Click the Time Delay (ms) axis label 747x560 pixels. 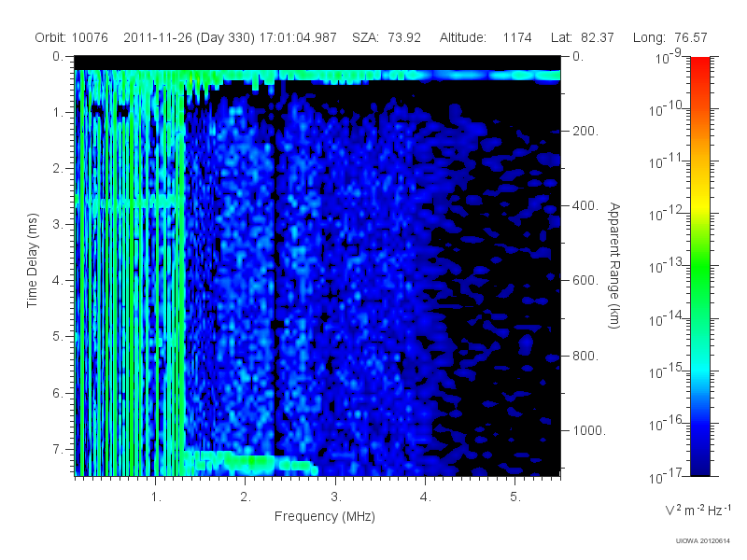pos(32,260)
